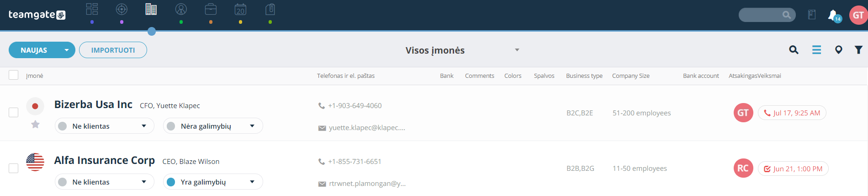Image resolution: width=868 pixels, height=196 pixels.
Task: Open contact CEO, Blaze Wilson
Action: click(191, 162)
